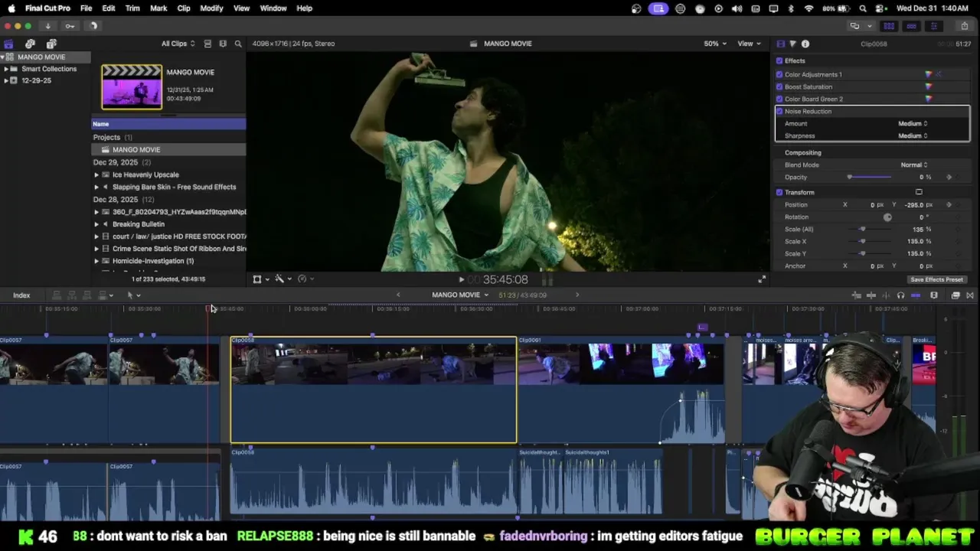Open color inspector for Boost Saturation

(929, 86)
